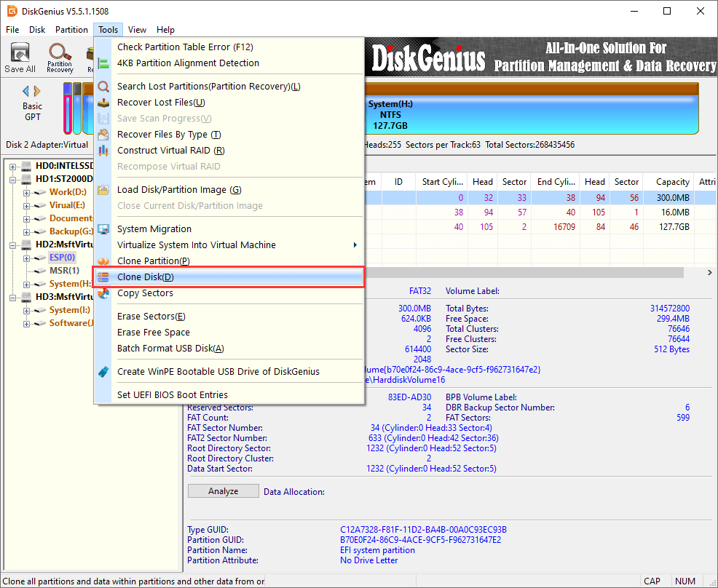The height and width of the screenshot is (588, 718).
Task: Expand the ESP(0) partition node
Action: click(26, 258)
